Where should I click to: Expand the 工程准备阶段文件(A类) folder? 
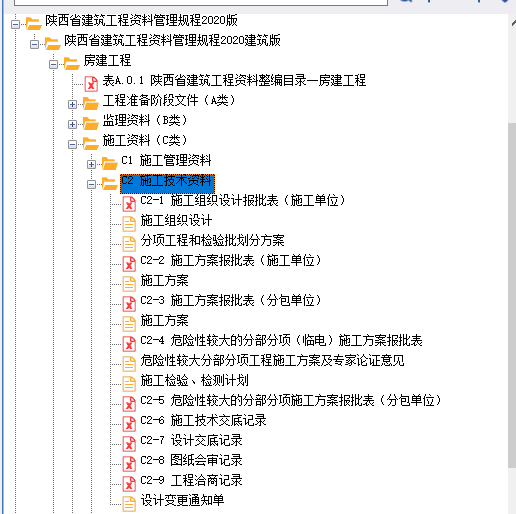pyautogui.click(x=72, y=104)
